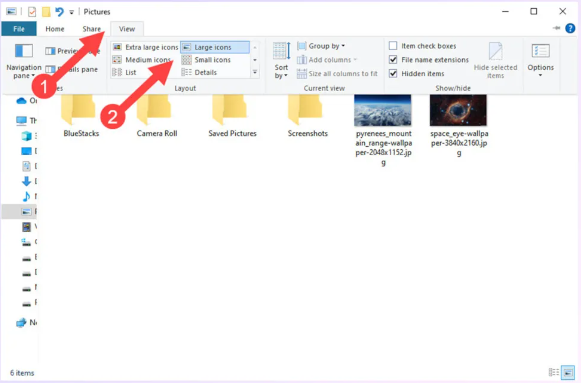The image size is (581, 383).
Task: Select the highlighted Pictures navigation item
Action: (x=20, y=212)
